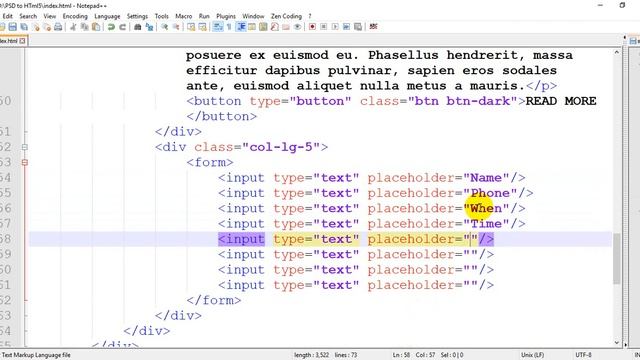The image size is (640, 360).
Task: Start macro recording with the red dot icon
Action: click(x=312, y=27)
